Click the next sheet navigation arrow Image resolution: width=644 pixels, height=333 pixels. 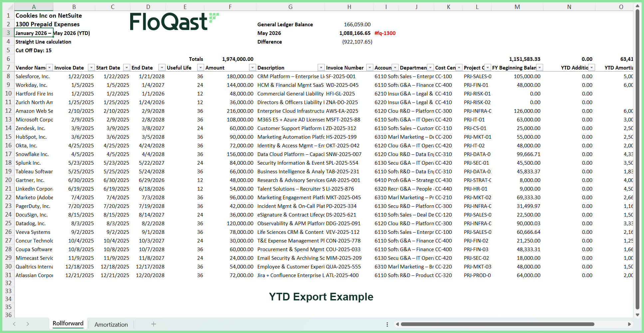tap(28, 324)
